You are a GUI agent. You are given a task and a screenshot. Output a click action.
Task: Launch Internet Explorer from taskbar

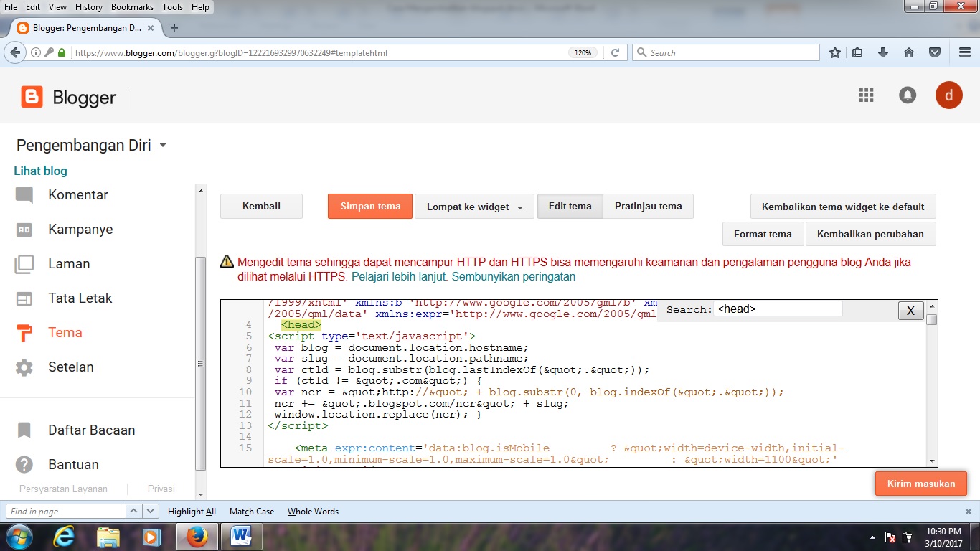65,536
